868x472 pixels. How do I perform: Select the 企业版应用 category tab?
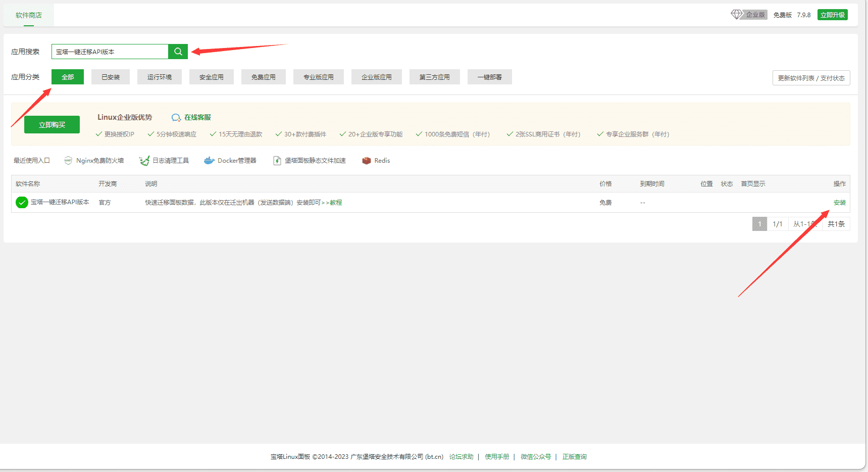tap(377, 77)
